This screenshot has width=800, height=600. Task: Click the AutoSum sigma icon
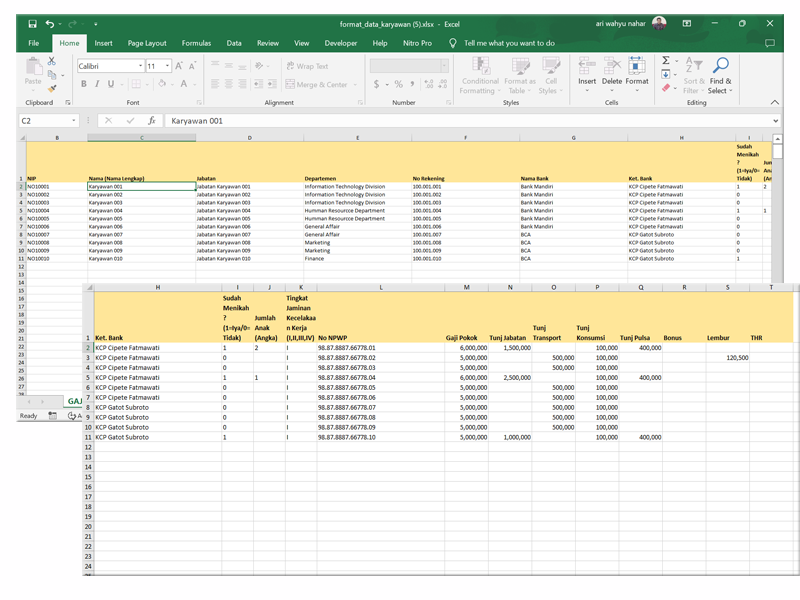click(666, 61)
